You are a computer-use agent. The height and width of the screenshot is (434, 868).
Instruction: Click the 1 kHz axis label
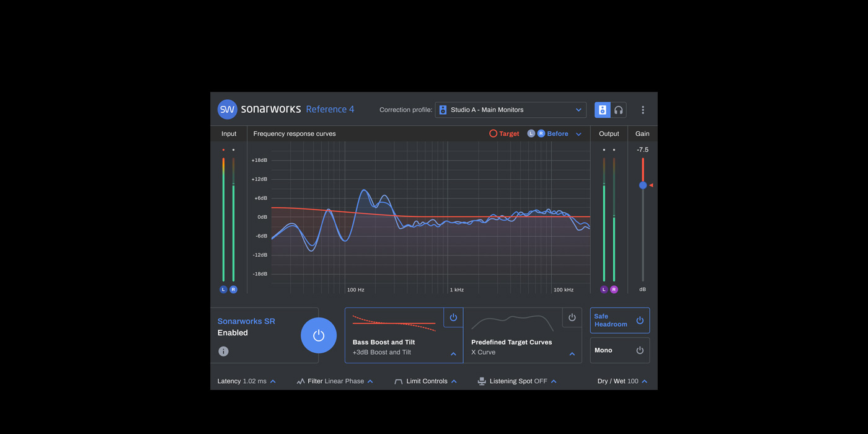coord(457,290)
